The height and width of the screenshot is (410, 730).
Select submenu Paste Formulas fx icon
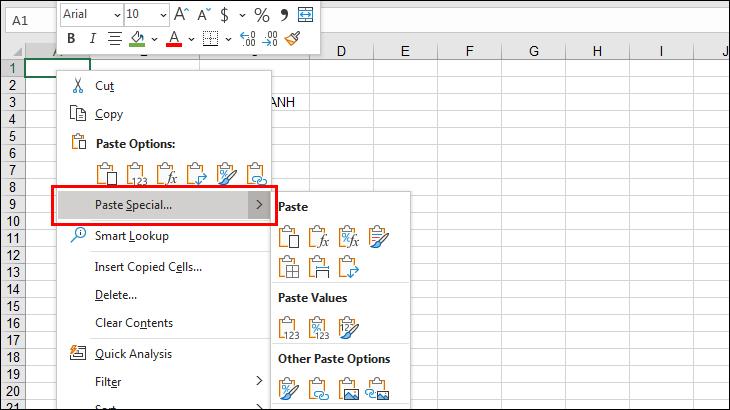[318, 237]
